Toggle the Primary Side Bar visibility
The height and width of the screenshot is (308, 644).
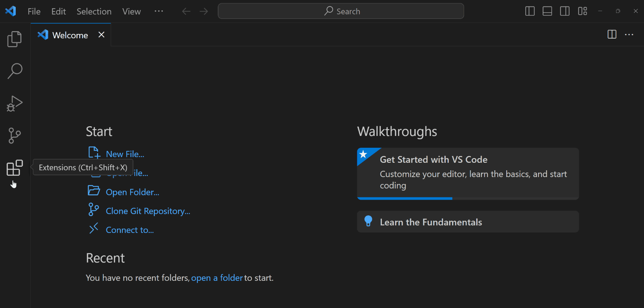[530, 11]
